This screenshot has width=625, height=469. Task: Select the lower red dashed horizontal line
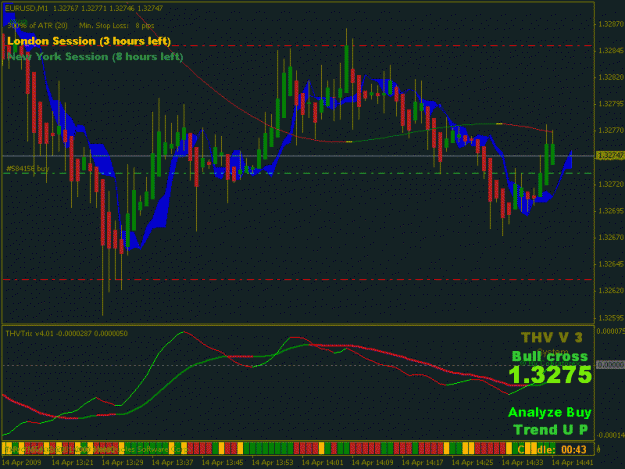coord(298,280)
